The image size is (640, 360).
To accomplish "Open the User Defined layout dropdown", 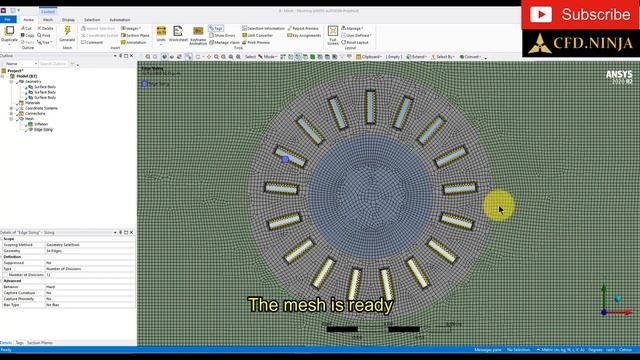I will click(356, 35).
